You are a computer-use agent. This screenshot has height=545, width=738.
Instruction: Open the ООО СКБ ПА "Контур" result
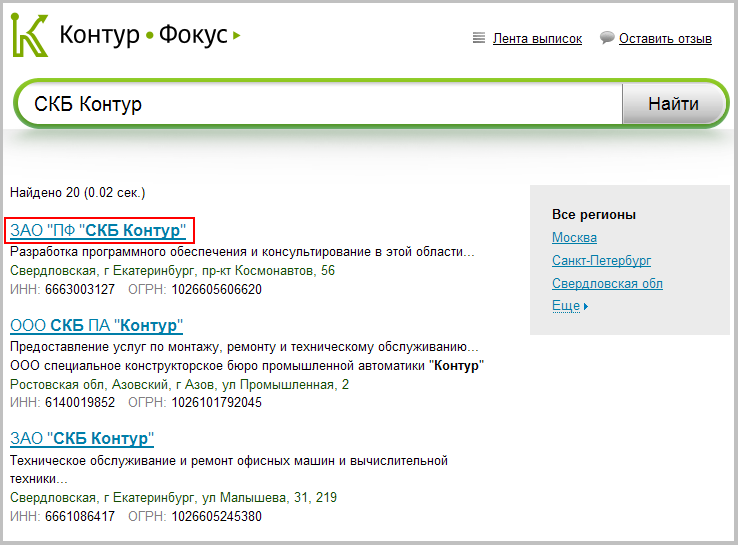pos(96,325)
